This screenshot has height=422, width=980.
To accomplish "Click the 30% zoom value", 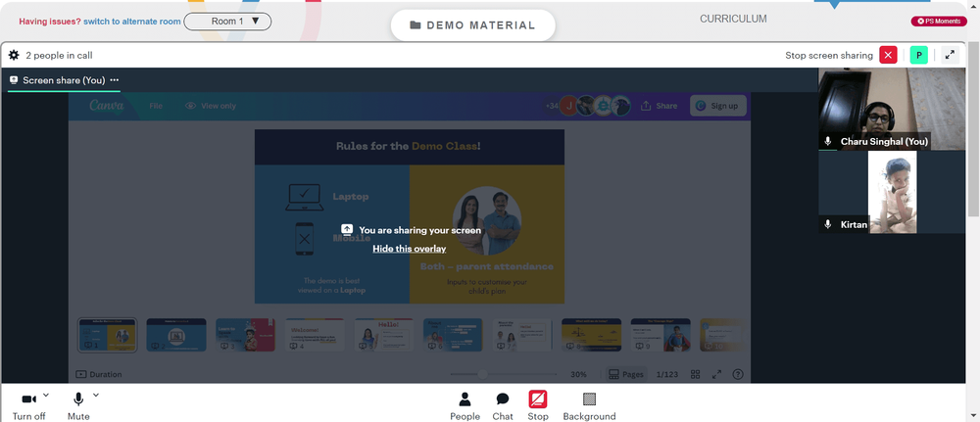I will click(578, 375).
